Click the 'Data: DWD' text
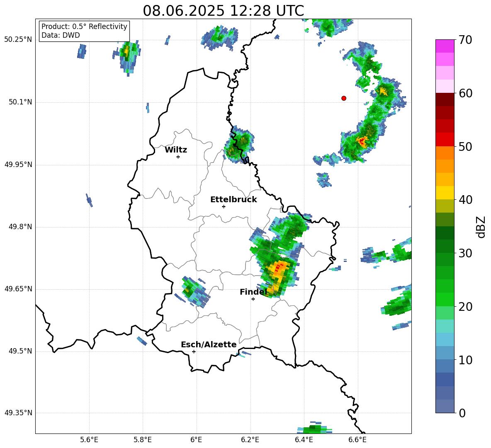The height and width of the screenshot is (448, 491). tap(61, 35)
